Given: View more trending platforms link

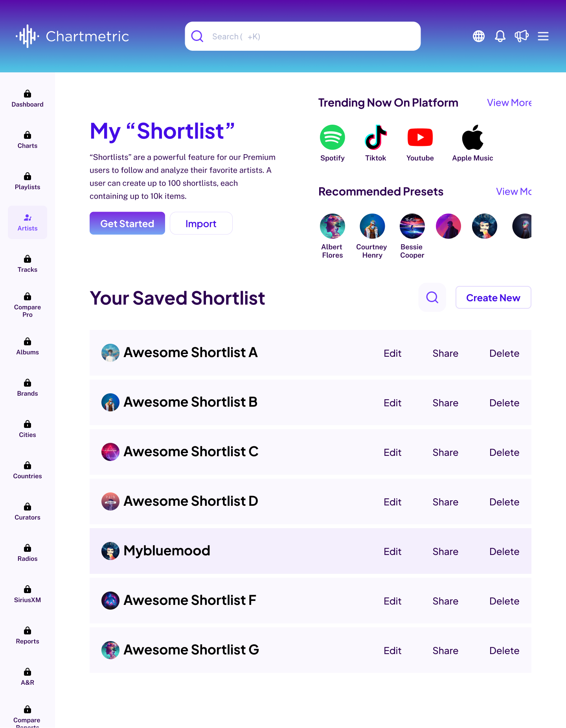Looking at the screenshot, I should (x=509, y=103).
